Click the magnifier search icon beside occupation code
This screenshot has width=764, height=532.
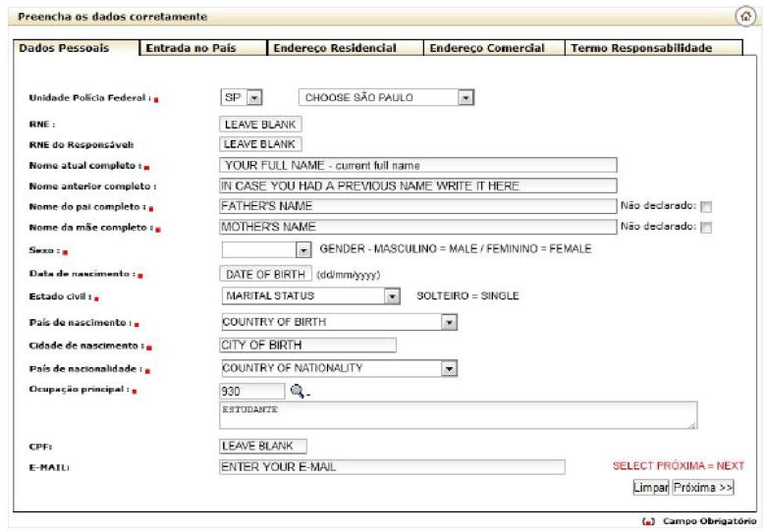pos(298,391)
